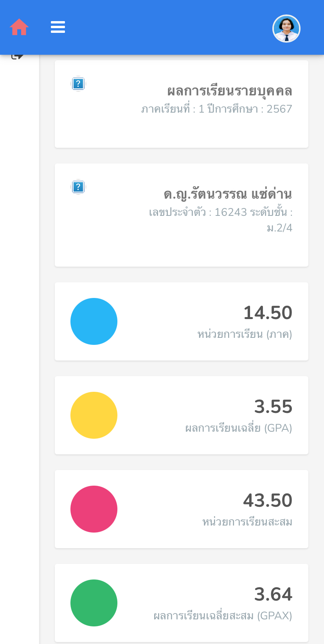
Task: Click the 14.50 credits value
Action: (x=268, y=313)
